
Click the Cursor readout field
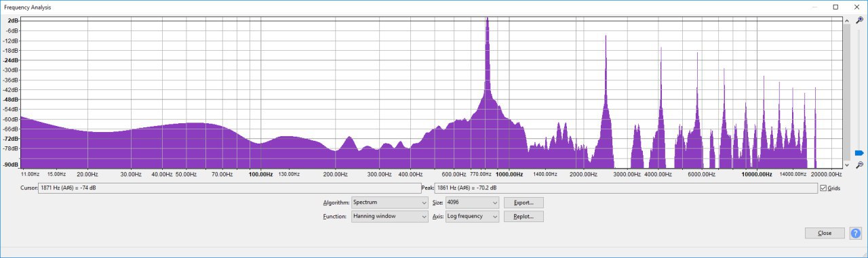(x=229, y=188)
